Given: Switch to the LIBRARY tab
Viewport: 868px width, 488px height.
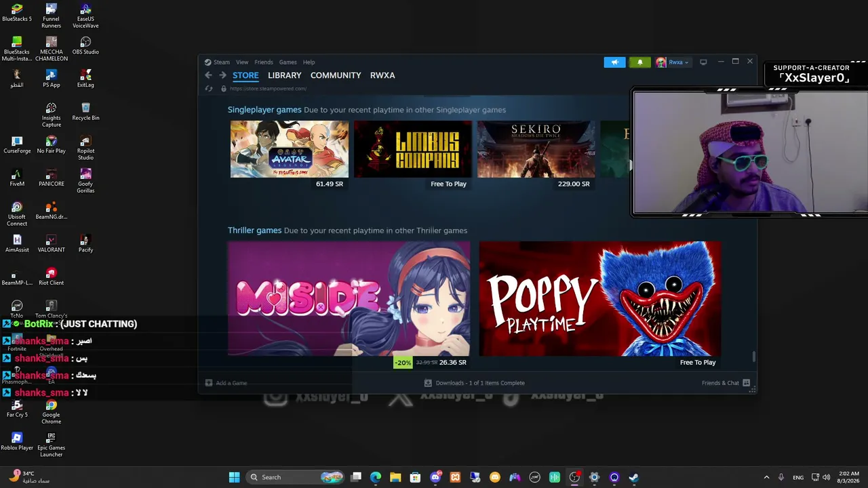Looking at the screenshot, I should point(285,75).
